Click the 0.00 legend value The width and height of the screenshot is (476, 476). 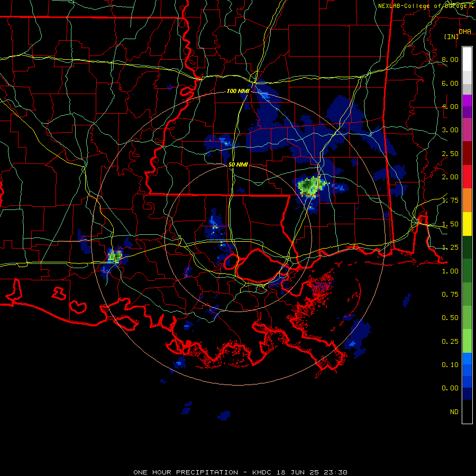click(x=450, y=388)
